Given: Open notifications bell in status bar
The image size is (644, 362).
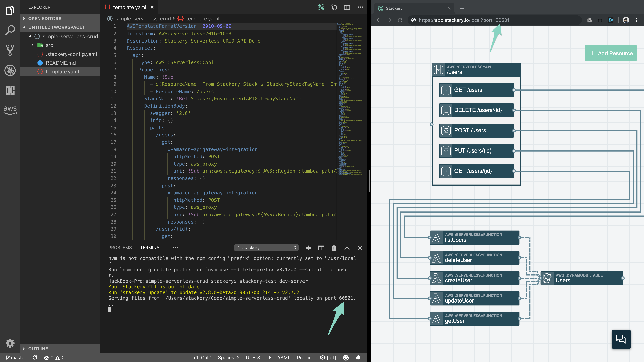Looking at the screenshot, I should tap(358, 357).
